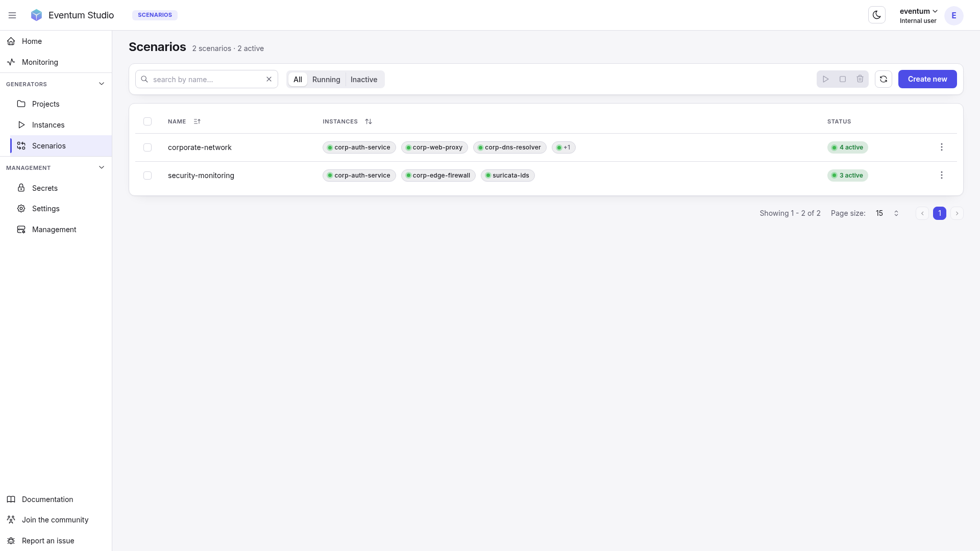980x551 pixels.
Task: Go to previous page arrow
Action: click(x=922, y=213)
